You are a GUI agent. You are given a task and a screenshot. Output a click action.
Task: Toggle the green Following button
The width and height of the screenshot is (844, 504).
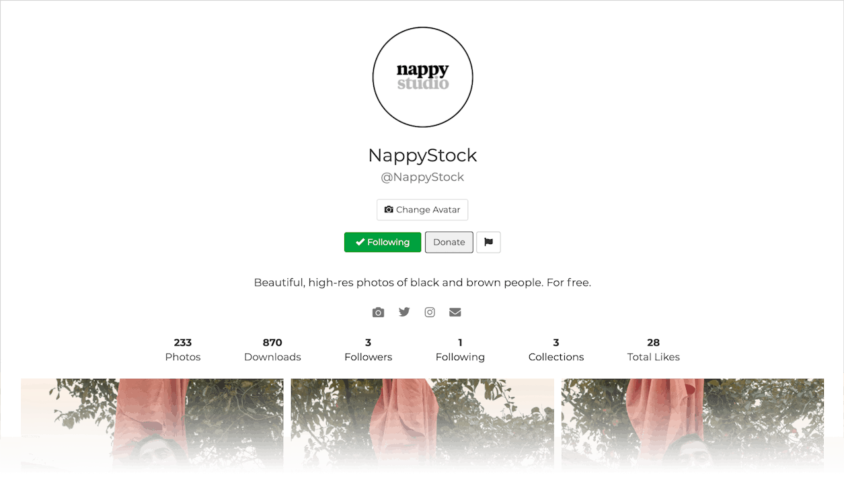pyautogui.click(x=383, y=242)
